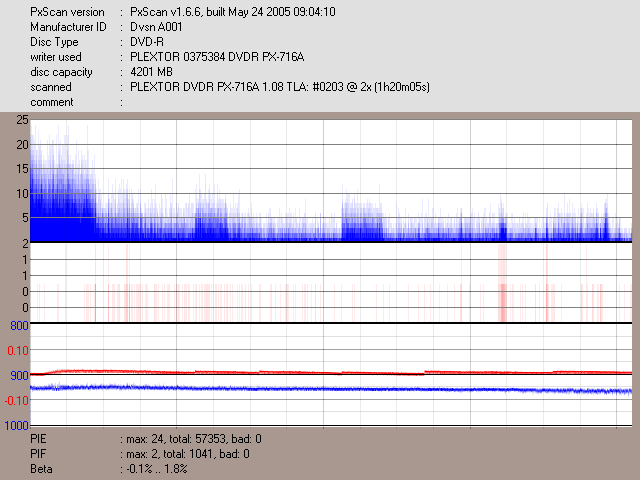Screen dimensions: 640x480
Task: Click the red -0.10 axis label
Action: coord(17,400)
